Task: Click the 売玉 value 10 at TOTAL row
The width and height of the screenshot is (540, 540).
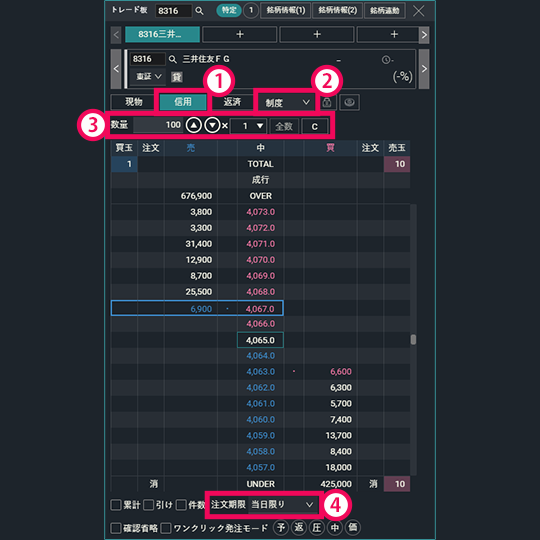Action: pos(397,164)
